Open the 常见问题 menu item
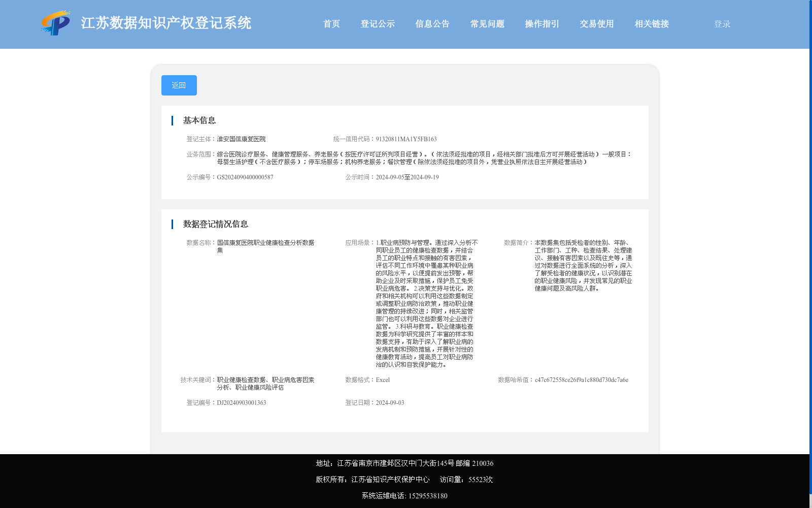 487,24
